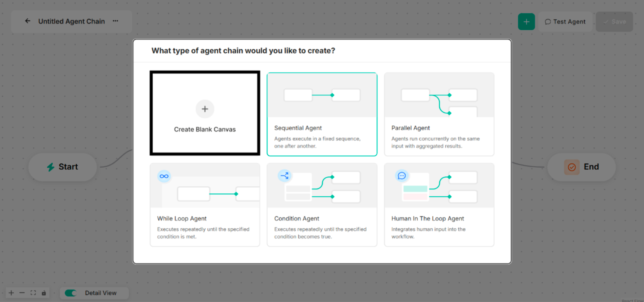This screenshot has height=302, width=644.
Task: Click the lightning icon on the Start node
Action: 51,167
